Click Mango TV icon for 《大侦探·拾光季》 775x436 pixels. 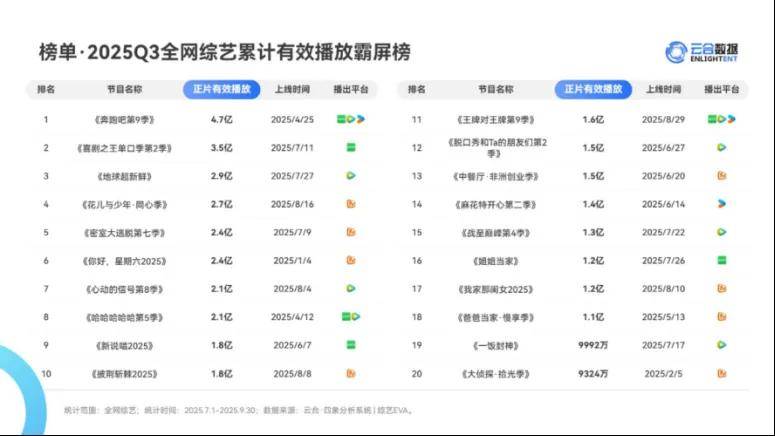[722, 373]
